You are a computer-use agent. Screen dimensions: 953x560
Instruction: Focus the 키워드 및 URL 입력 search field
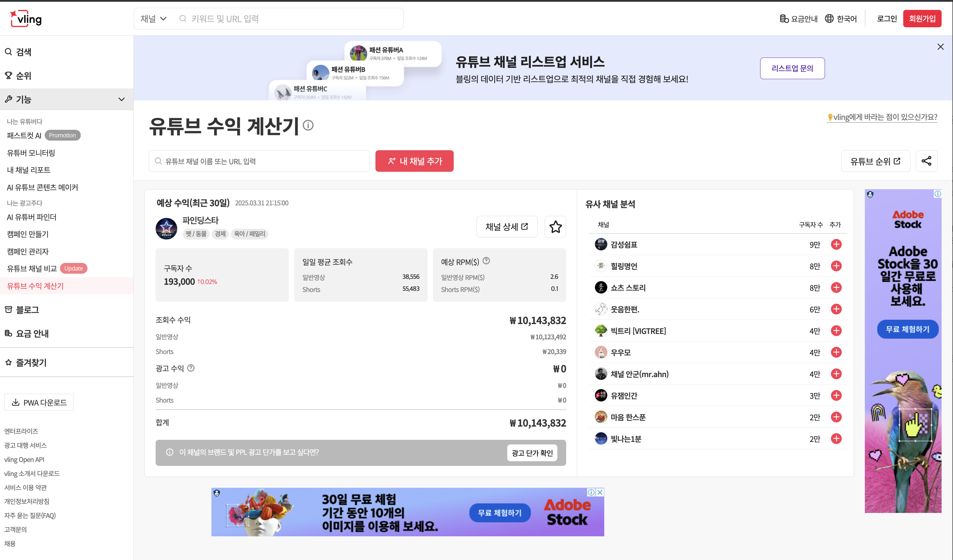pos(289,19)
